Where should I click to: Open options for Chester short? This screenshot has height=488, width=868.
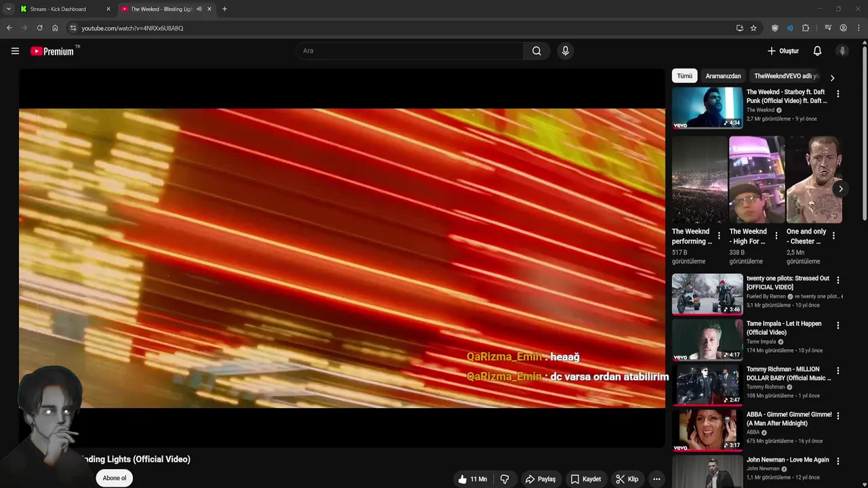[x=833, y=236]
